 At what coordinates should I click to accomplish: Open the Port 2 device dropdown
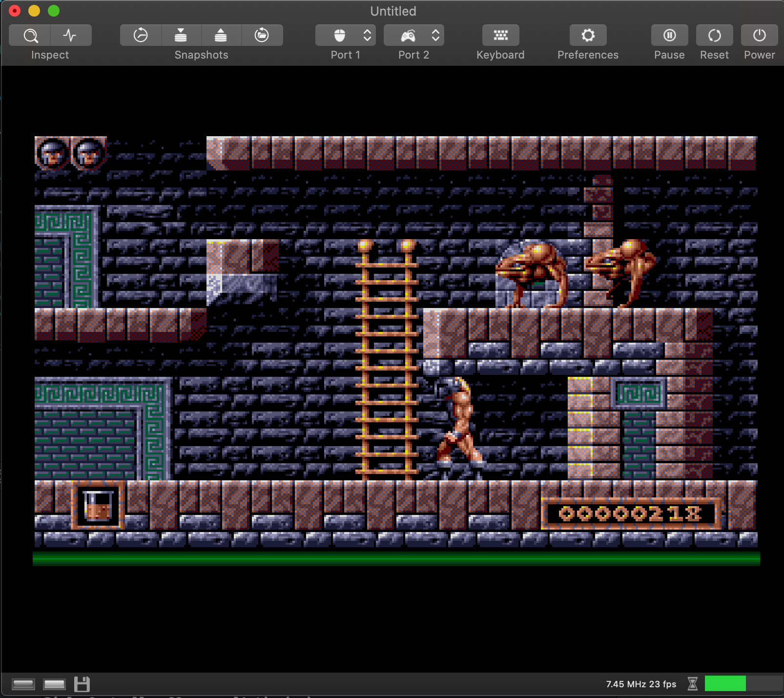tap(414, 35)
